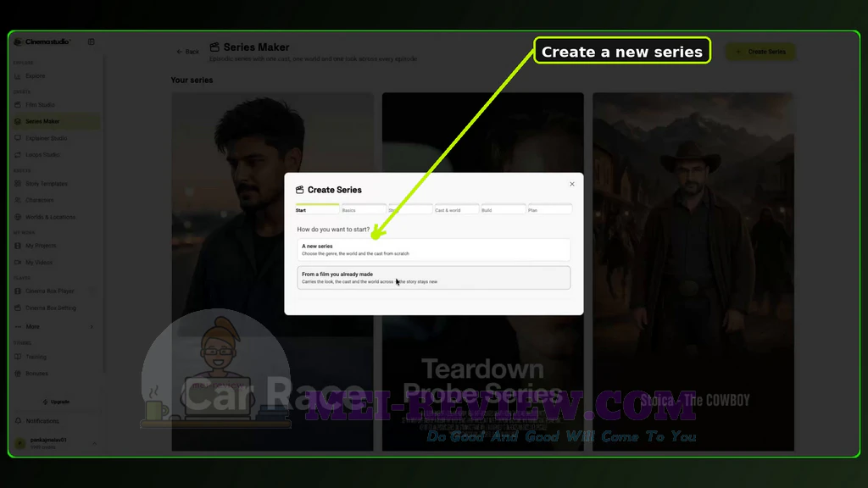Collapse the sidebar with the panel toggle icon
868x488 pixels.
[x=92, y=42]
